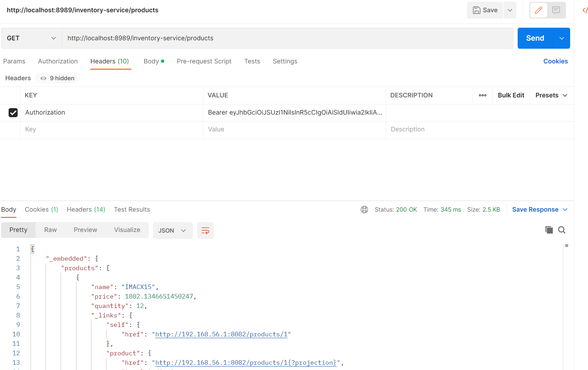The image size is (588, 370).
Task: Select the pencil edit icon
Action: [x=539, y=10]
